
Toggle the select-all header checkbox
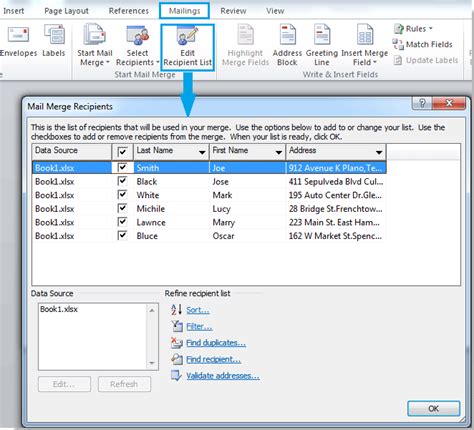[122, 152]
